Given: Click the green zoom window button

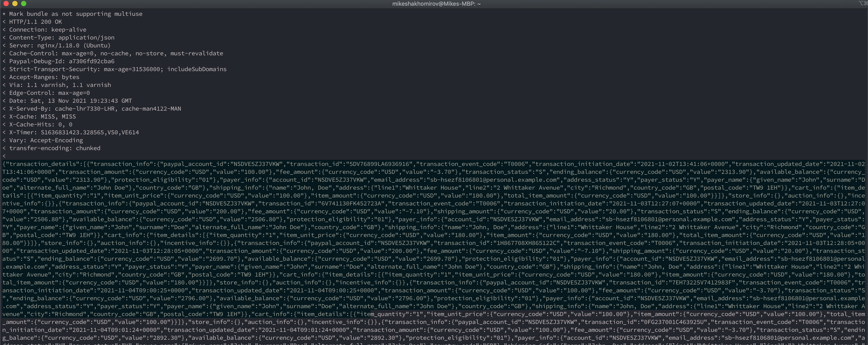Looking at the screenshot, I should pyautogui.click(x=24, y=4).
